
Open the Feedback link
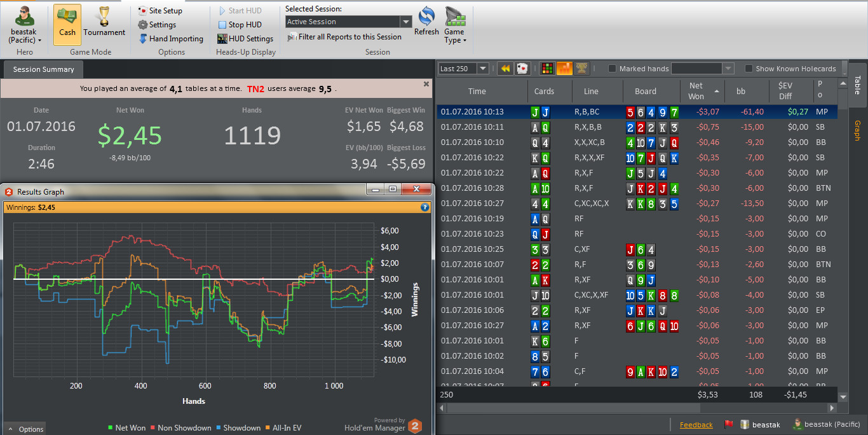coord(696,425)
